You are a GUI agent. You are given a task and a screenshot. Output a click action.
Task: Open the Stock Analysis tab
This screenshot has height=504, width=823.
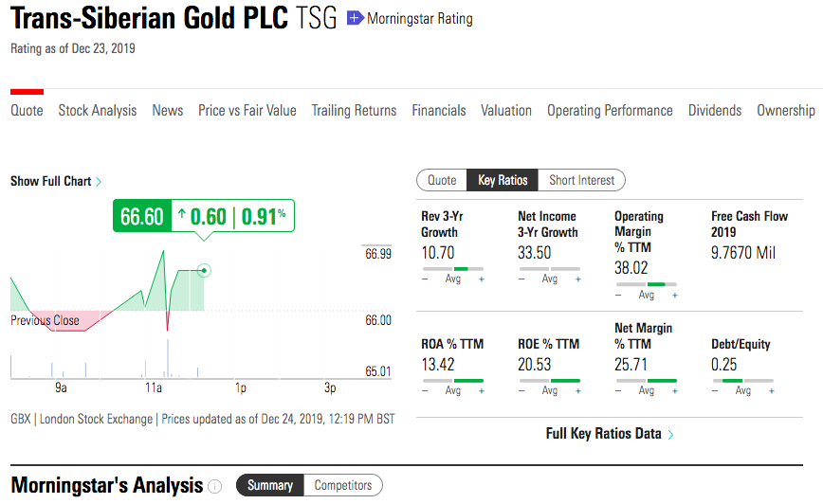(98, 111)
